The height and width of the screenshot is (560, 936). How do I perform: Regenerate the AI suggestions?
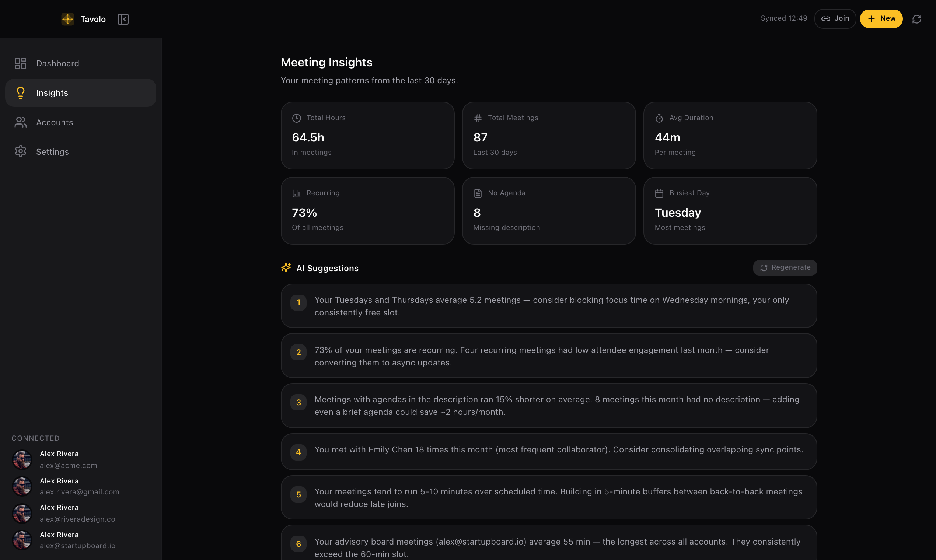tap(785, 267)
